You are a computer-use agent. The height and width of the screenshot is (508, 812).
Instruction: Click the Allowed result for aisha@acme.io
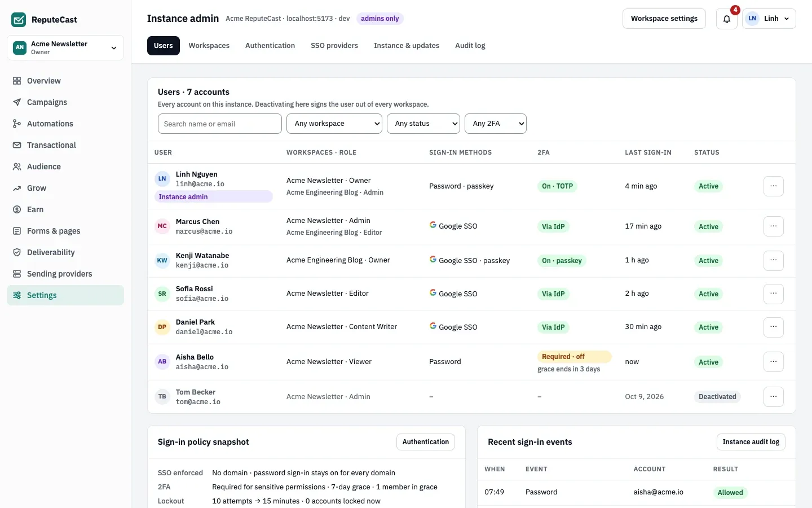tap(730, 493)
